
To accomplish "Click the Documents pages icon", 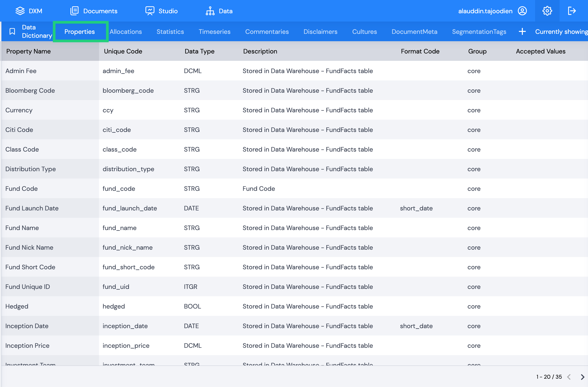I will click(x=74, y=11).
